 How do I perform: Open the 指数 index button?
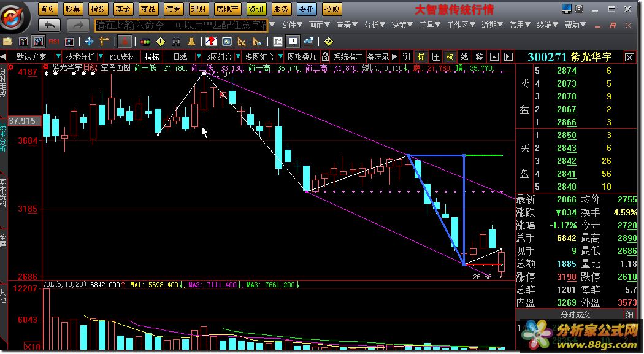(98, 9)
